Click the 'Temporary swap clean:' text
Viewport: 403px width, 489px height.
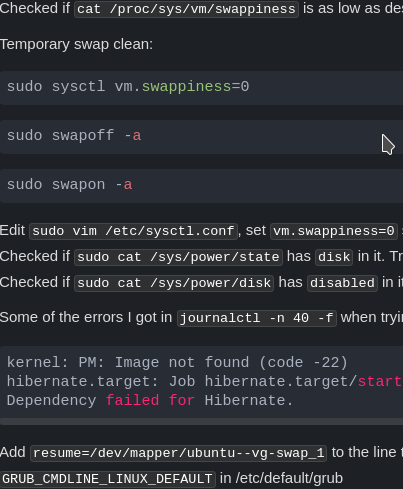click(x=76, y=44)
